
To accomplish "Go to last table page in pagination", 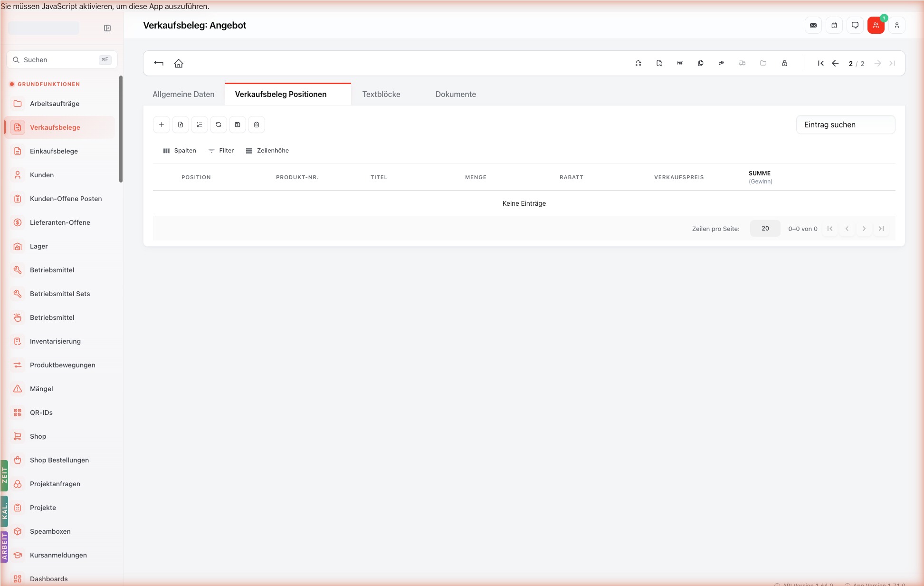I will 881,229.
